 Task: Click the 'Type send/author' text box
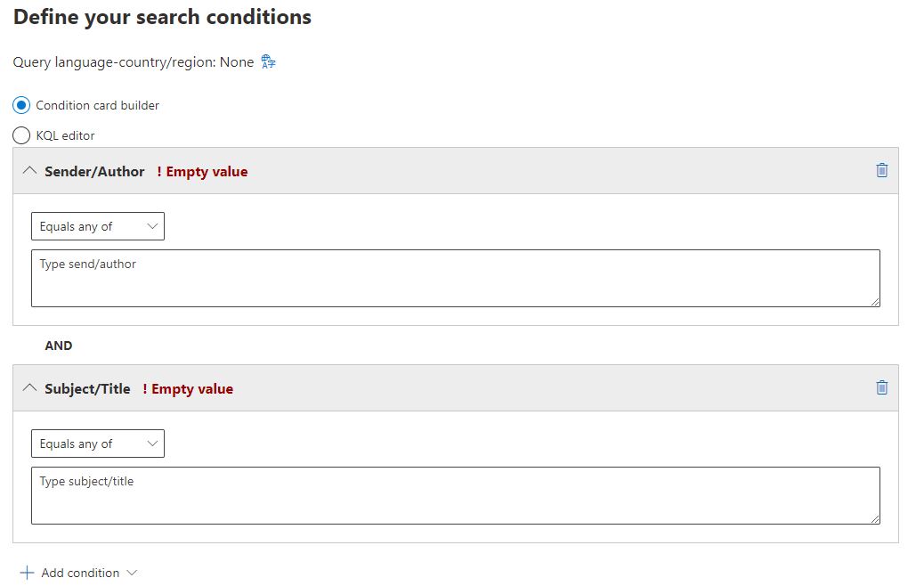(456, 278)
